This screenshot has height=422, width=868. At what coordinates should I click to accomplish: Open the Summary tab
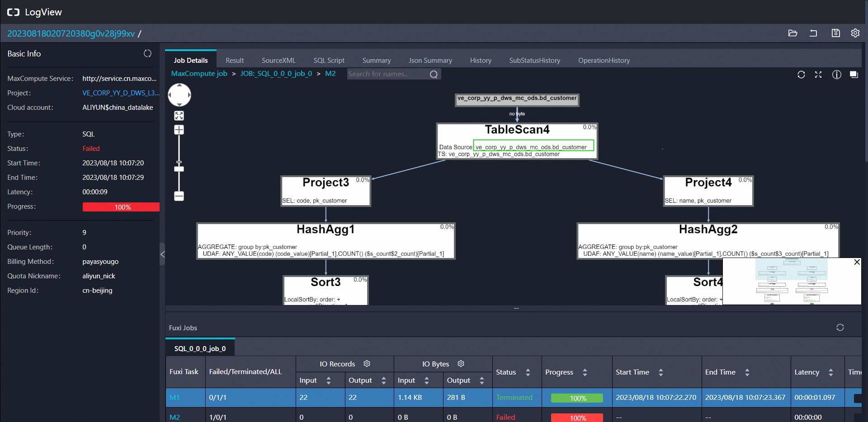(377, 60)
